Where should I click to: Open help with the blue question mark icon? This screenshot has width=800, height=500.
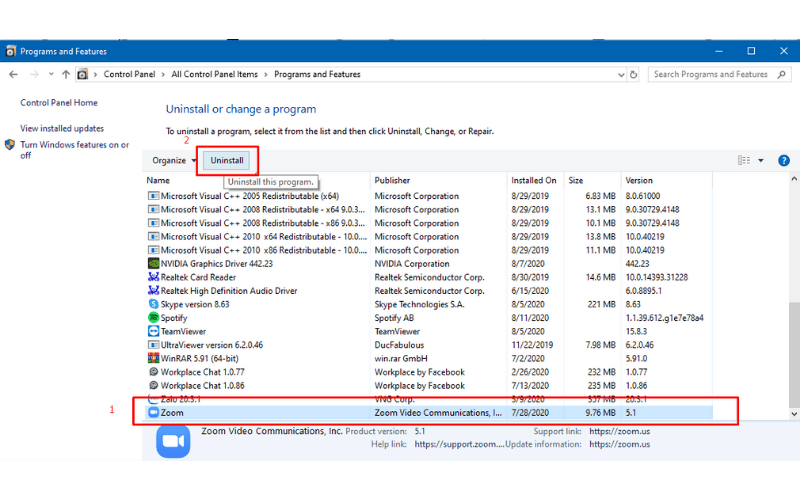[x=784, y=160]
